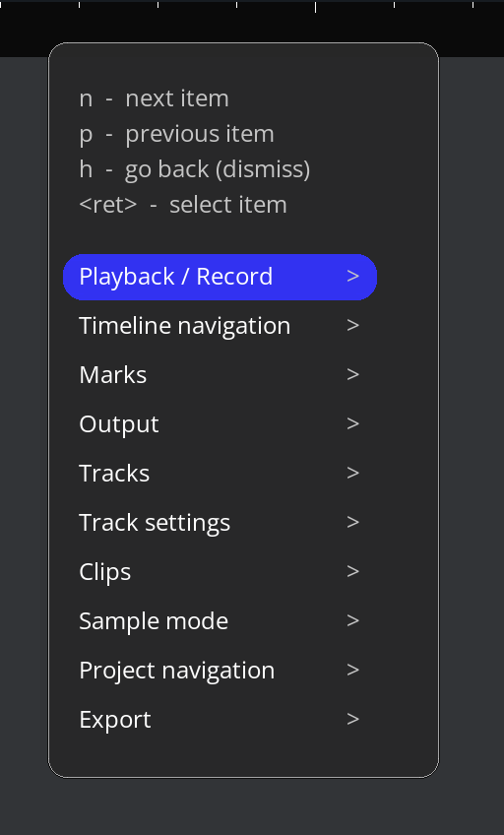
Task: Click the chevron next to Clips
Action: click(x=352, y=571)
